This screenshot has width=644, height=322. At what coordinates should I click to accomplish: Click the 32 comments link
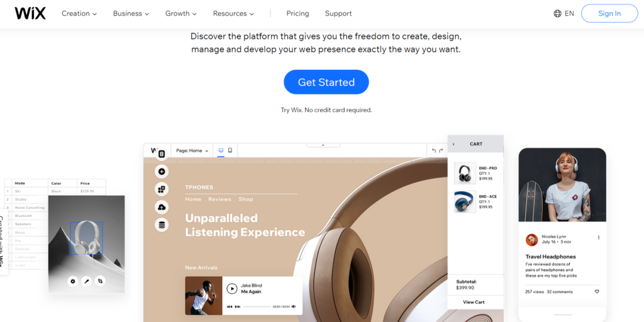coord(560,292)
